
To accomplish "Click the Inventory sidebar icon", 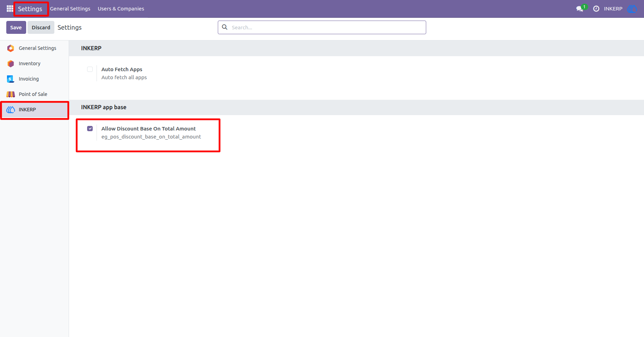I will pyautogui.click(x=11, y=63).
